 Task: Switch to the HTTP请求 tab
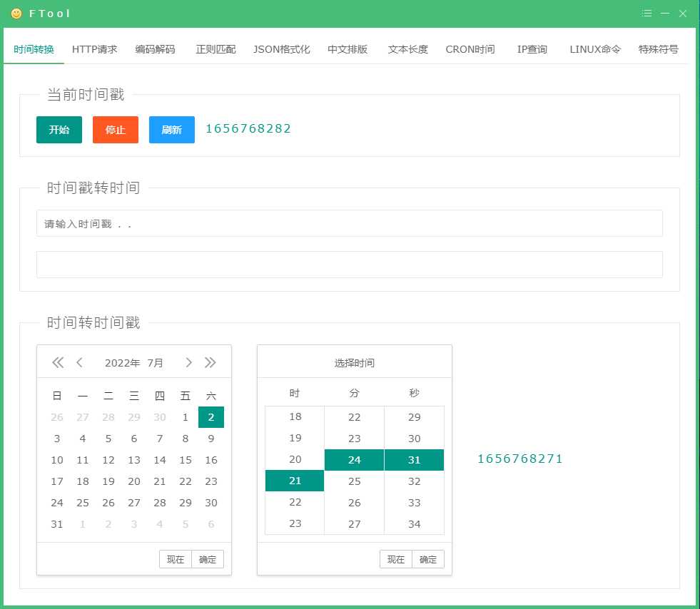(x=94, y=49)
